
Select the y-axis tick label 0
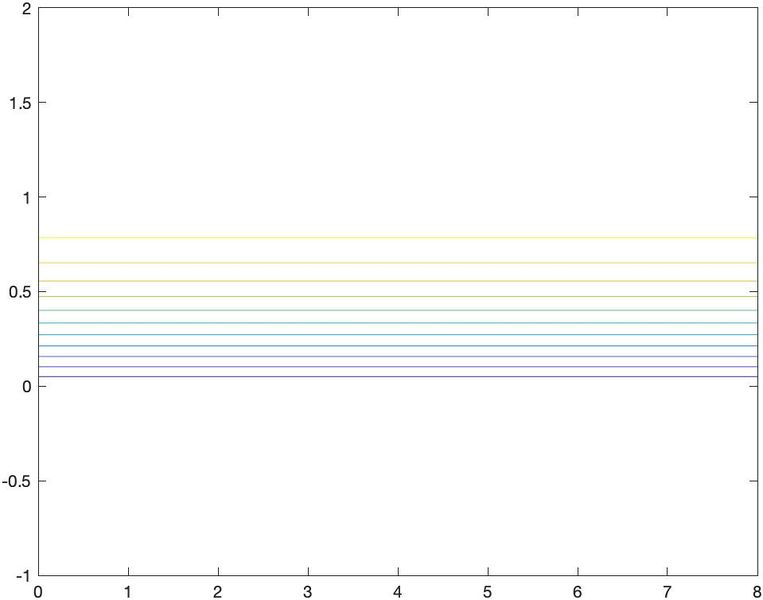tap(26, 387)
